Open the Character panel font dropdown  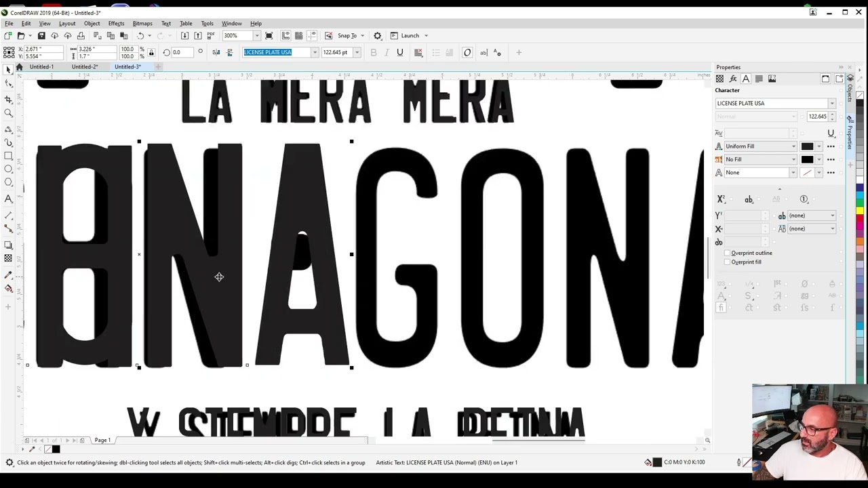(x=831, y=103)
